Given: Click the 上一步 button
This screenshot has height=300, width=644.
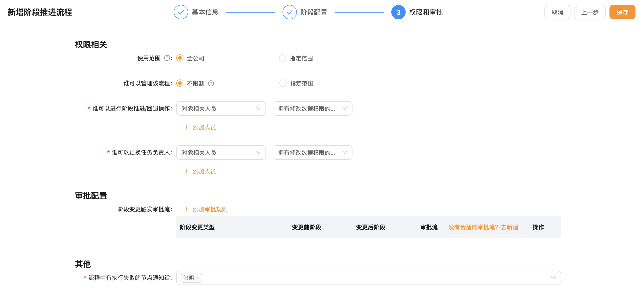Looking at the screenshot, I should [590, 12].
